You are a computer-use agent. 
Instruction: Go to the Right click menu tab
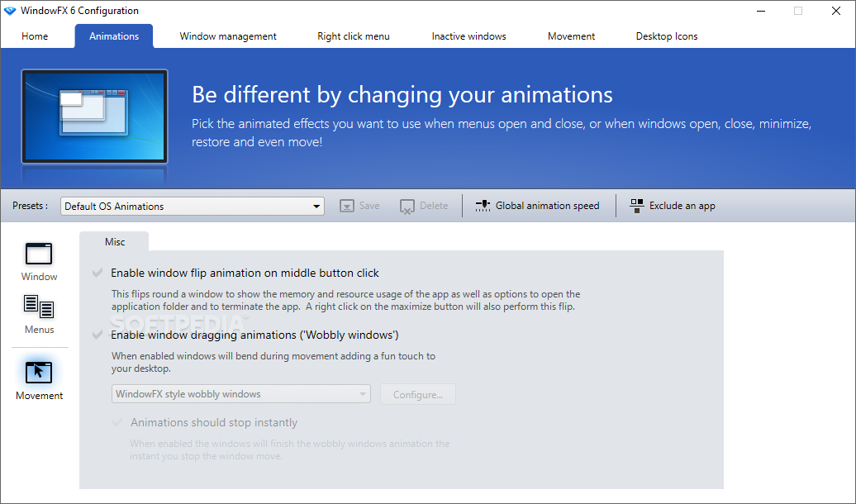(x=353, y=36)
